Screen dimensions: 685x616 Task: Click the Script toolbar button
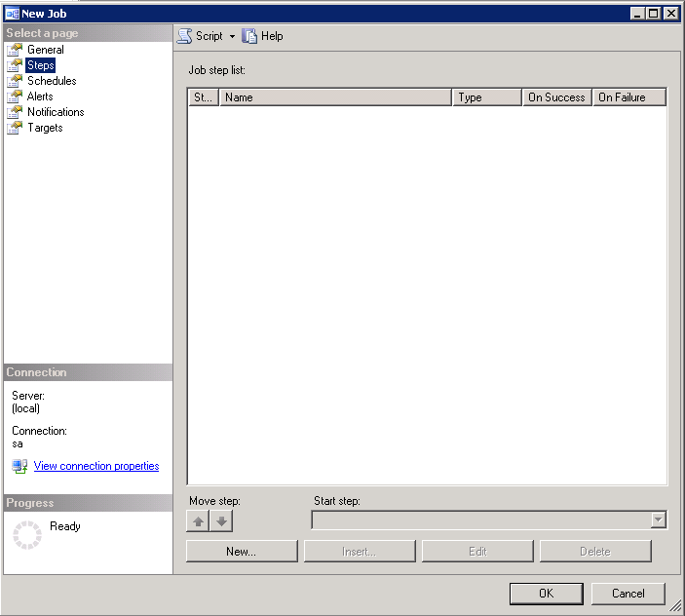200,36
